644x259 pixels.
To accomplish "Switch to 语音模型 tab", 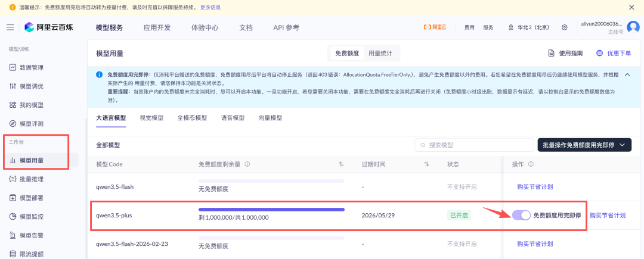I will pyautogui.click(x=233, y=118).
